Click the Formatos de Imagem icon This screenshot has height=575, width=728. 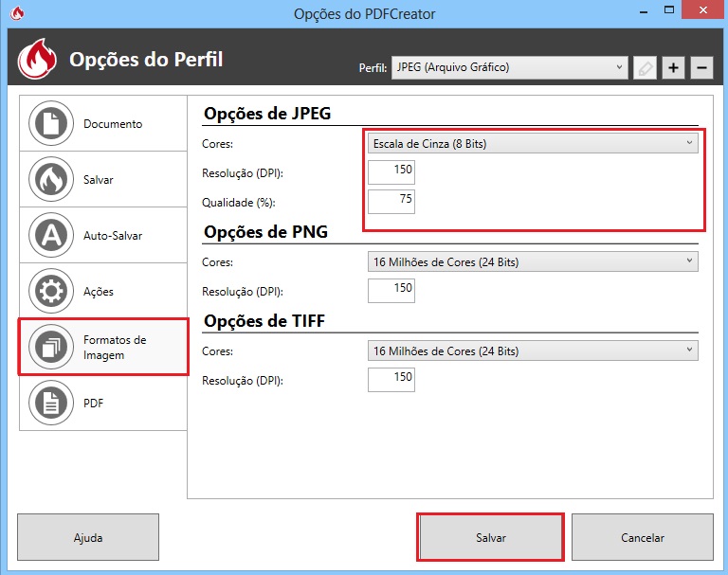pos(48,347)
